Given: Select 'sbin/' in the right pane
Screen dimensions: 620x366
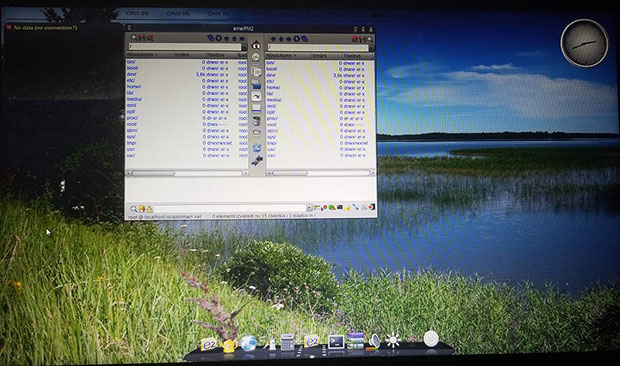Looking at the screenshot, I should [272, 131].
